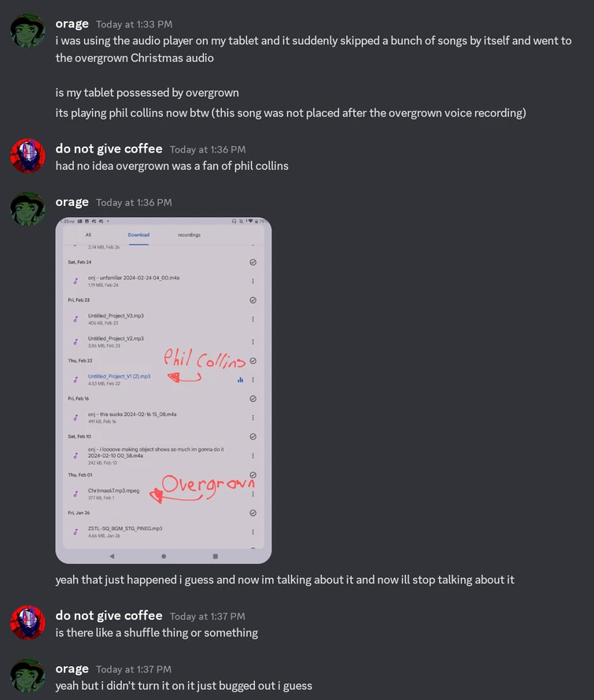Click do not give coffee's avatar at 1:36 PM
Image resolution: width=594 pixels, height=700 pixels.
(x=28, y=156)
